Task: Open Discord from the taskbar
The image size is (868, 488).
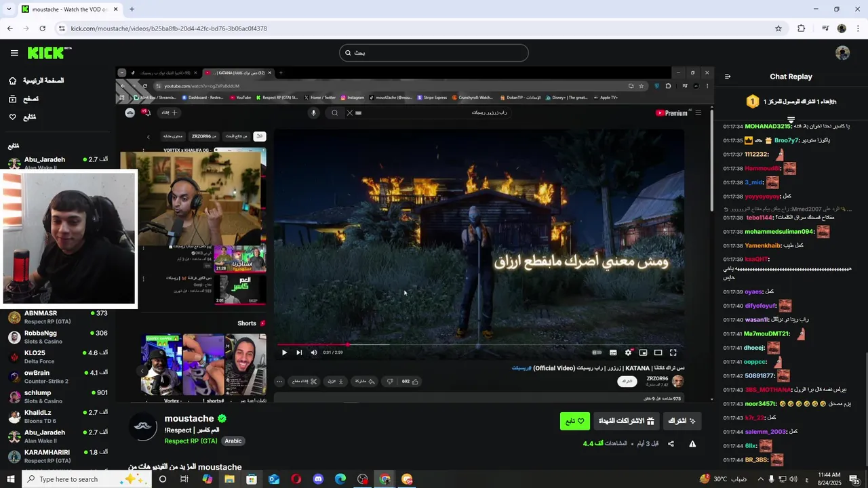Action: (x=319, y=479)
